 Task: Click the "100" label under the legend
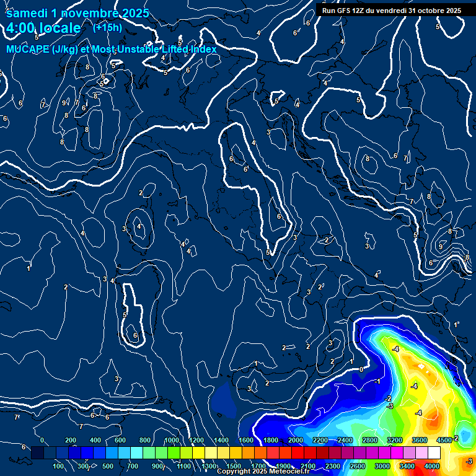59,466
